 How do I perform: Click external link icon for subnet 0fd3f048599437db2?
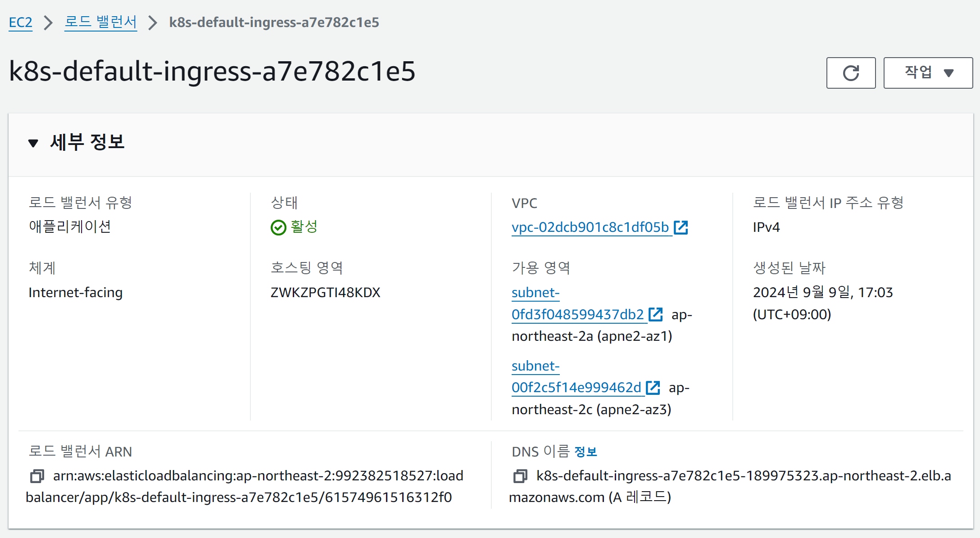[656, 314]
